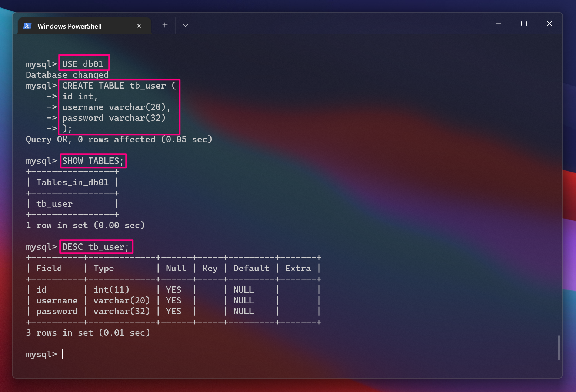The height and width of the screenshot is (392, 576).
Task: Click the int(11) type in id row
Action: pos(111,290)
